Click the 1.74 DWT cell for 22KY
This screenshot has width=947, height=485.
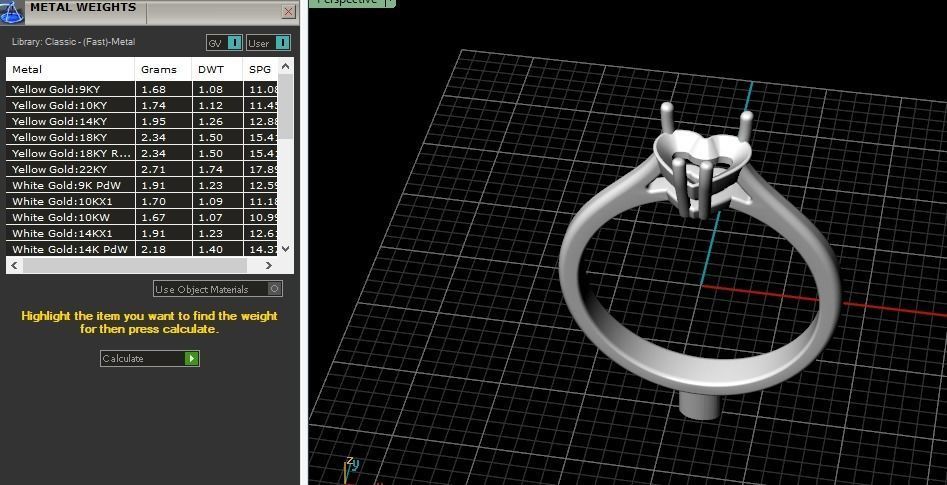point(217,169)
